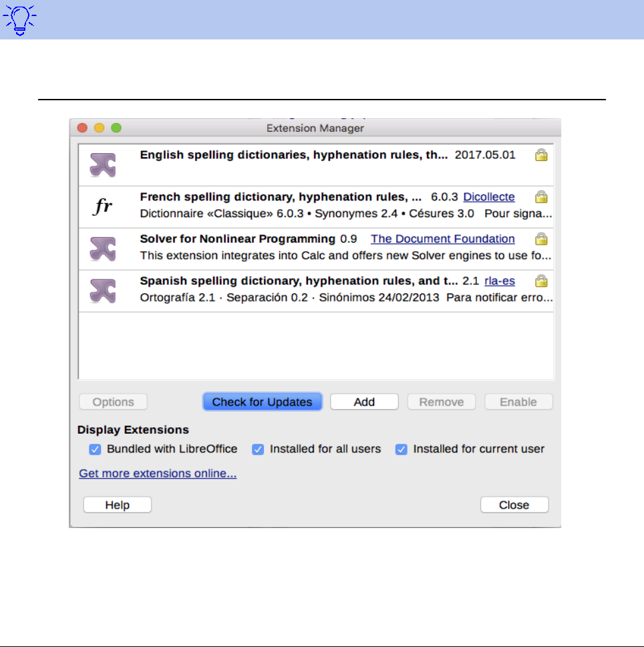The width and height of the screenshot is (644, 647).
Task: Click the lock icon on Solver extension row
Action: 541,239
